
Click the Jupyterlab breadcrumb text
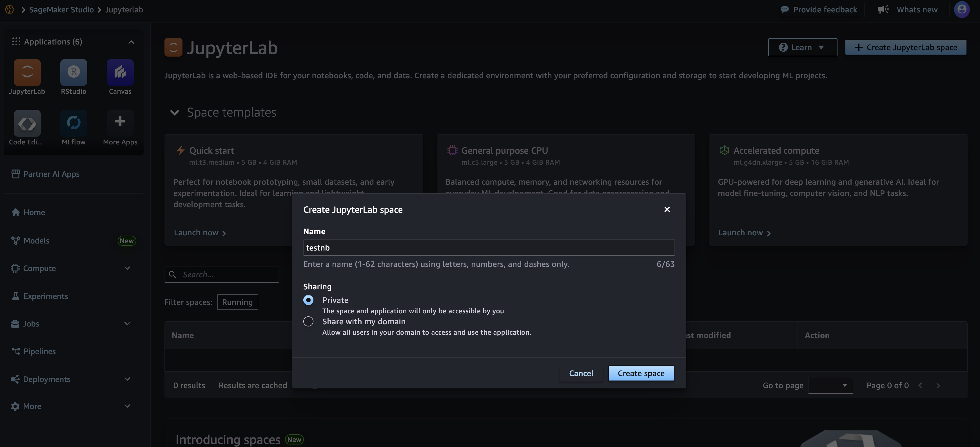tap(124, 10)
